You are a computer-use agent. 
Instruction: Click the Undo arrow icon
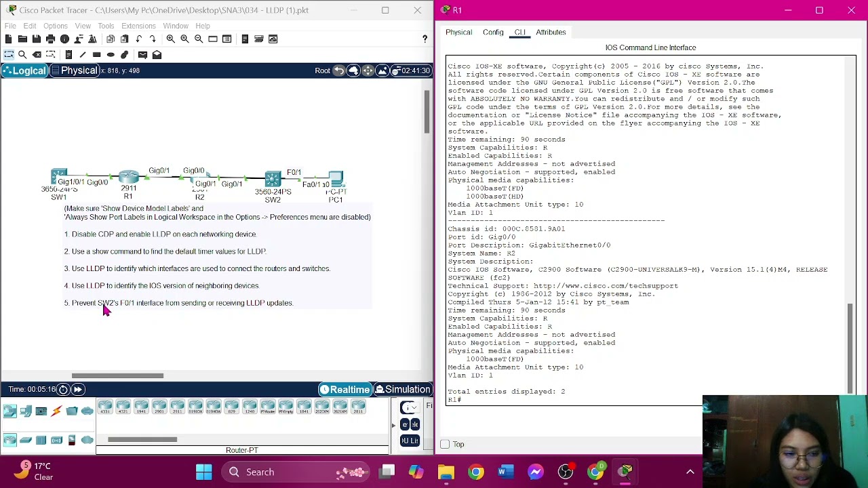coord(138,39)
